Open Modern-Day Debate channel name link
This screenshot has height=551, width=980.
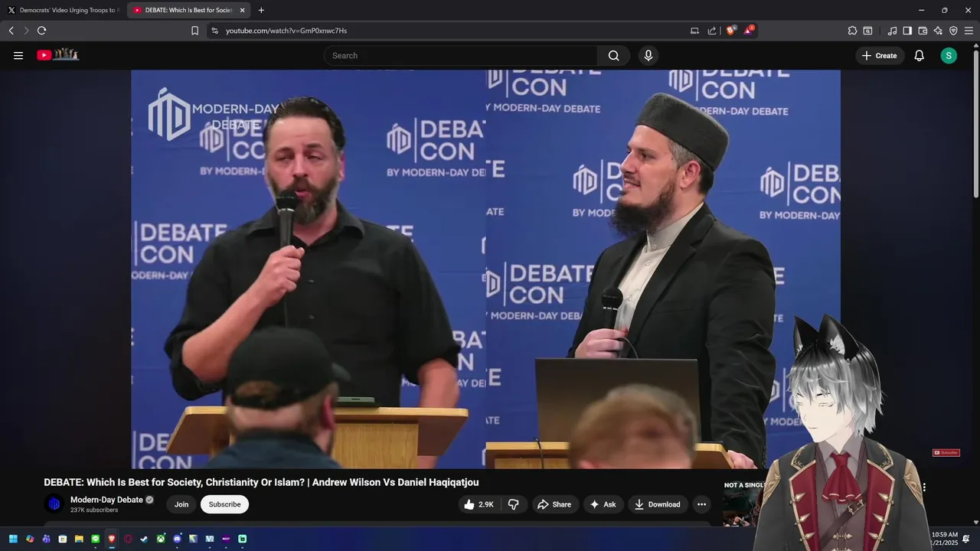pyautogui.click(x=106, y=500)
